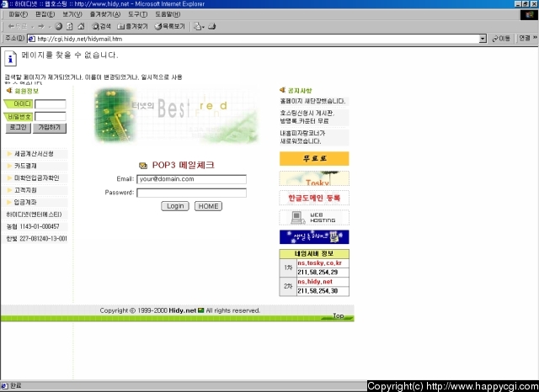Refresh the current page
Image resolution: width=539 pixels, height=392 pixels.
(70, 26)
